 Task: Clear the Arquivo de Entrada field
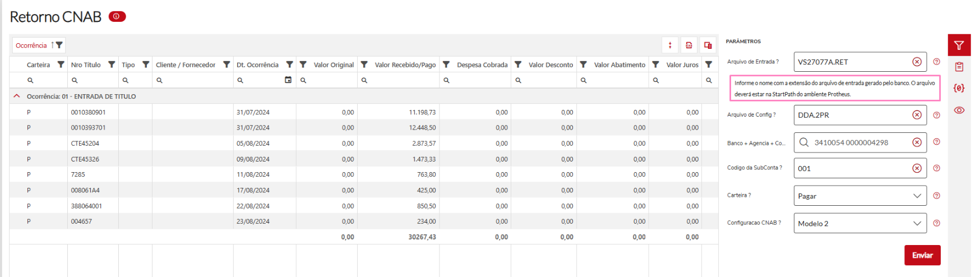coord(917,62)
